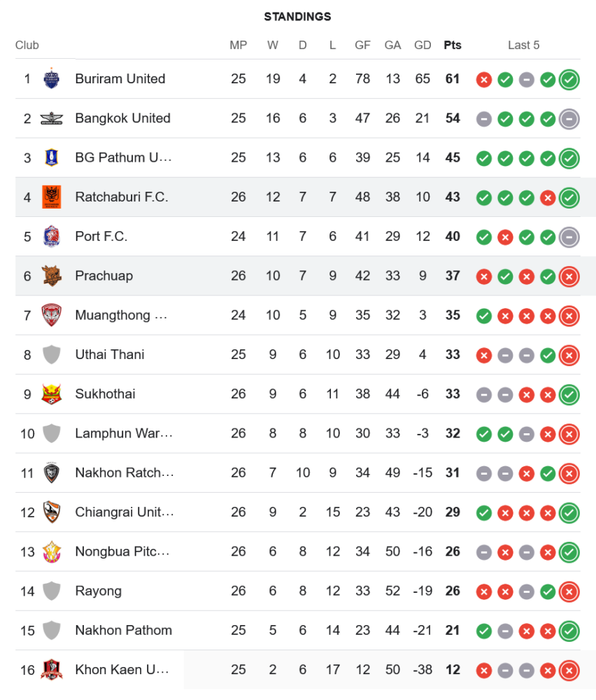Click the Ratchaburi F.C. orange crest
Image resolution: width=596 pixels, height=700 pixels.
(x=52, y=197)
